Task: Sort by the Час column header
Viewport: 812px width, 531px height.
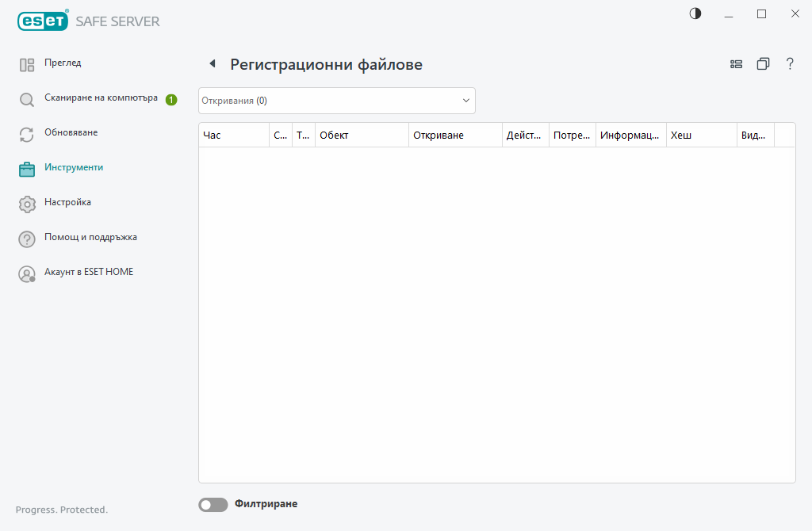Action: (233, 136)
